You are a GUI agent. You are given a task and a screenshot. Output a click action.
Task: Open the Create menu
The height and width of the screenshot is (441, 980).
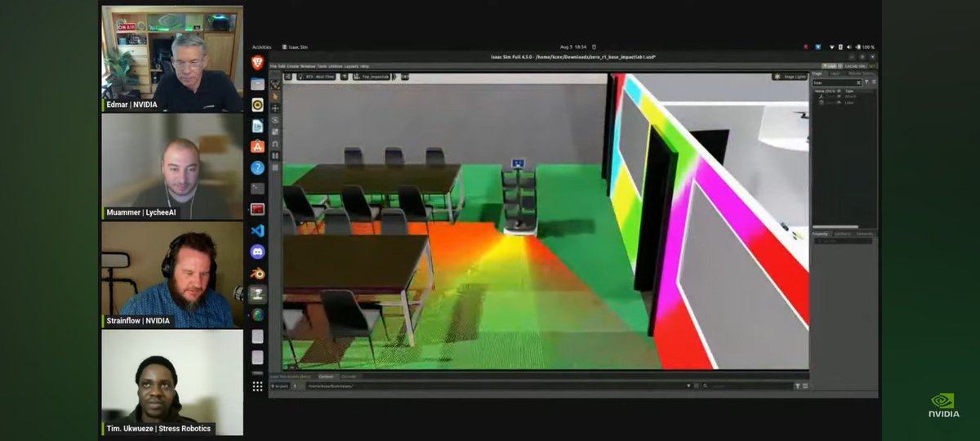coord(293,65)
